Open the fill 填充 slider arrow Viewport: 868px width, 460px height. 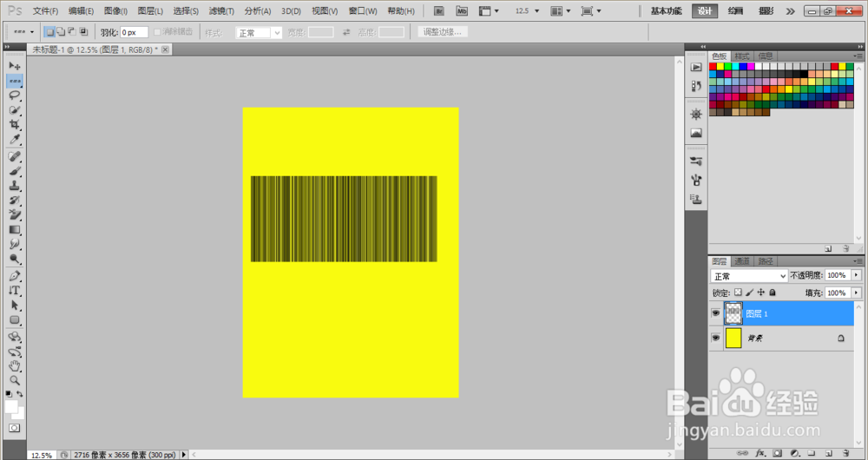pos(857,292)
